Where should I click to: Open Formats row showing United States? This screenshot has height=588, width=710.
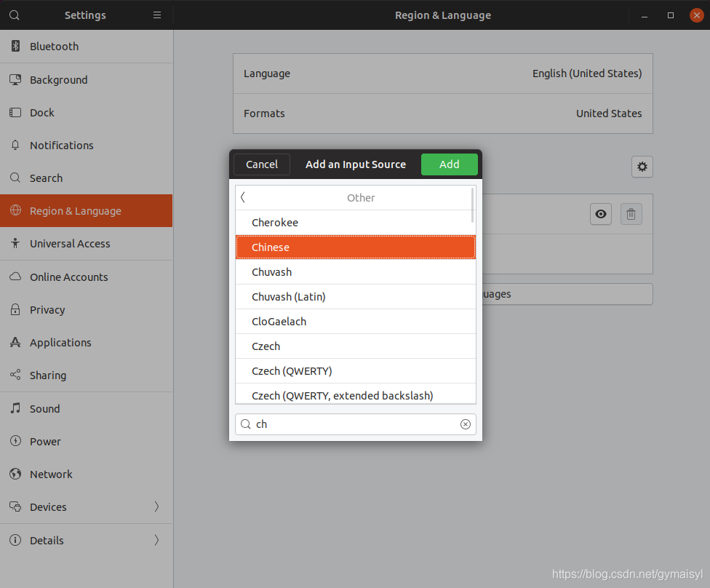coord(443,114)
